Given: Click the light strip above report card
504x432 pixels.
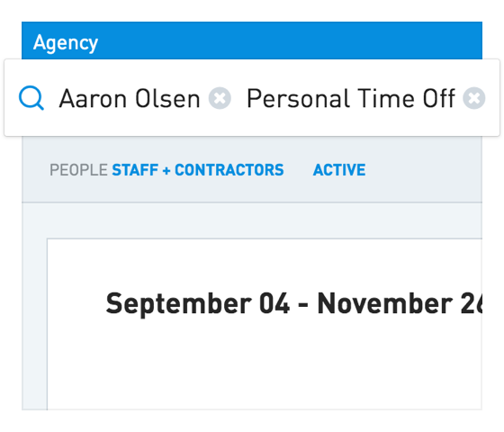Looking at the screenshot, I should click(x=252, y=220).
